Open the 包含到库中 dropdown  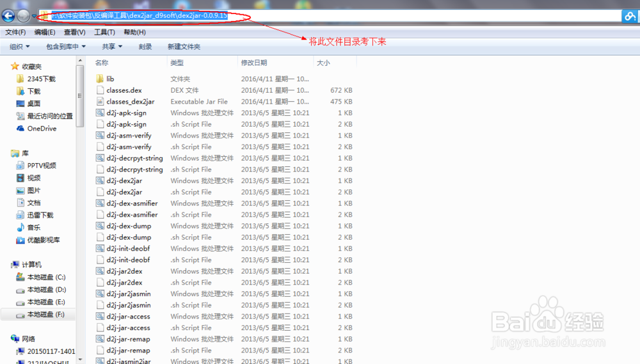66,47
